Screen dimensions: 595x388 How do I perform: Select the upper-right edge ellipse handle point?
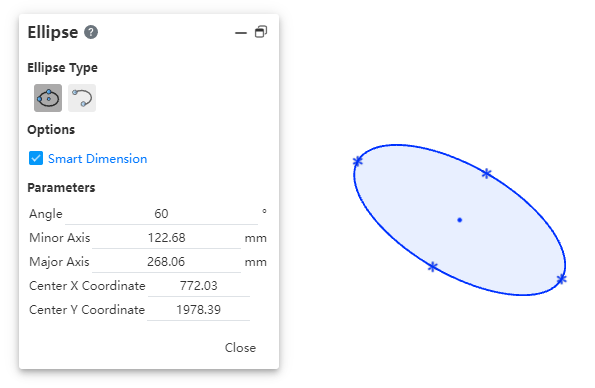[486, 173]
